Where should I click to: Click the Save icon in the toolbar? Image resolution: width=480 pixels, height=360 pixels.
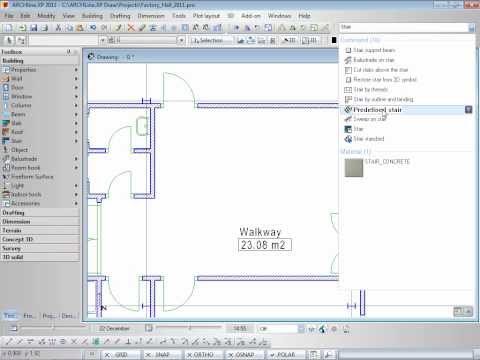[x=34, y=28]
